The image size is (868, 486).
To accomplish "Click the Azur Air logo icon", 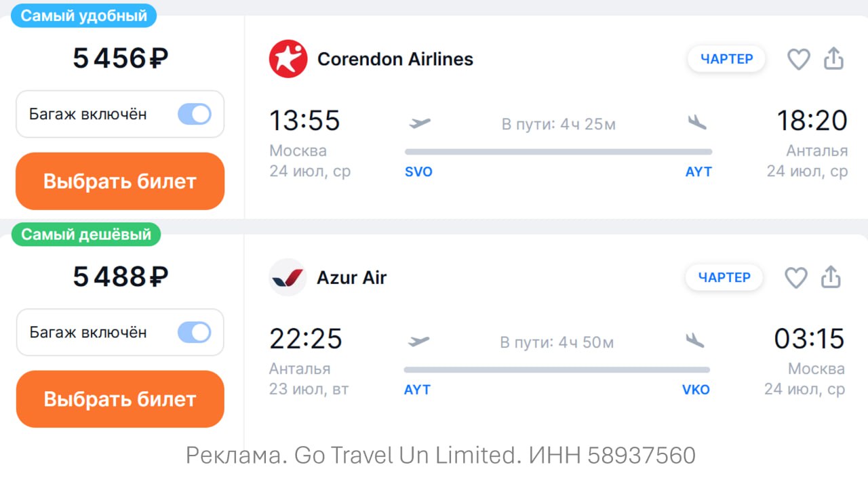I will [x=288, y=277].
